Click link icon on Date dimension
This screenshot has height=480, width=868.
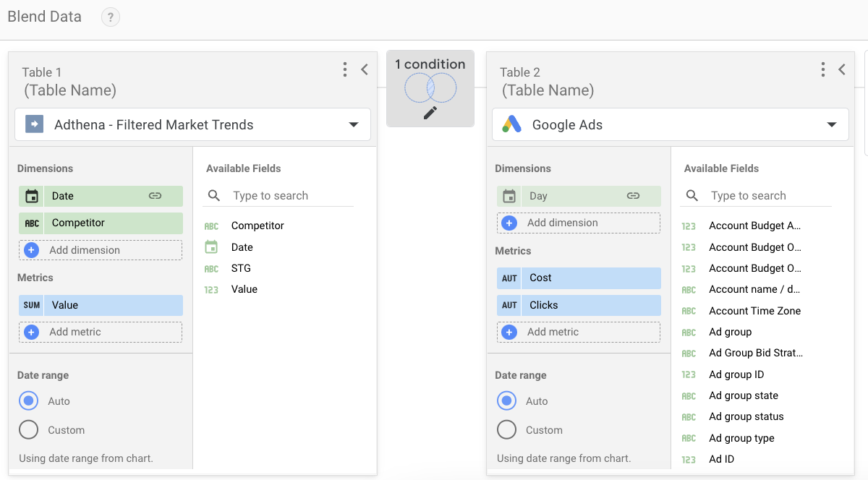(x=155, y=196)
